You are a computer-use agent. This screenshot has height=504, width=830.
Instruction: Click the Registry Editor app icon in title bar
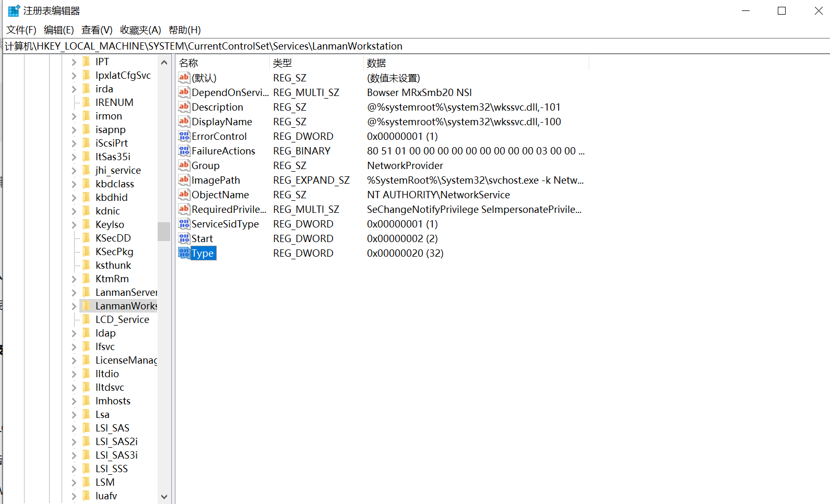coord(14,10)
